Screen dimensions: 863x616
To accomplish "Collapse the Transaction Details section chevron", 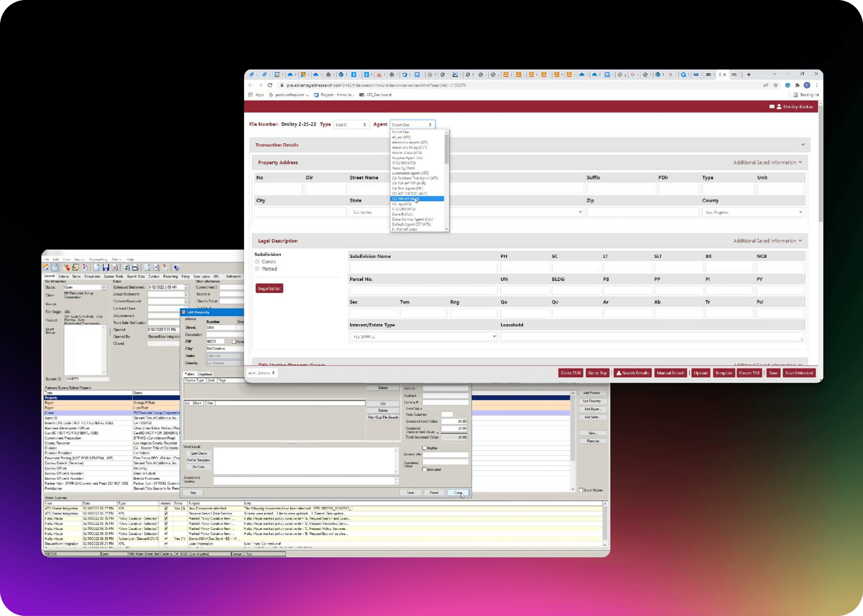I will coord(803,145).
